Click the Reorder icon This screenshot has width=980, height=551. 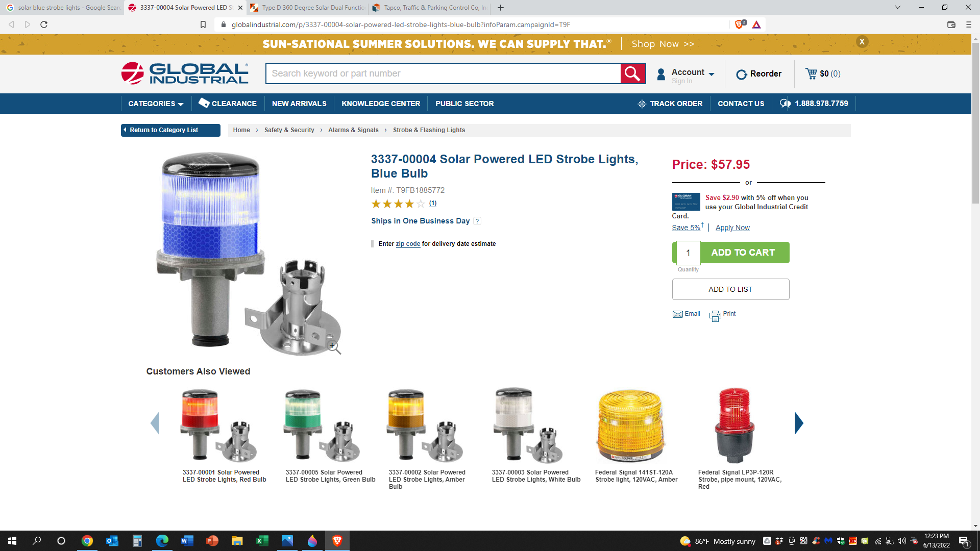pos(741,74)
